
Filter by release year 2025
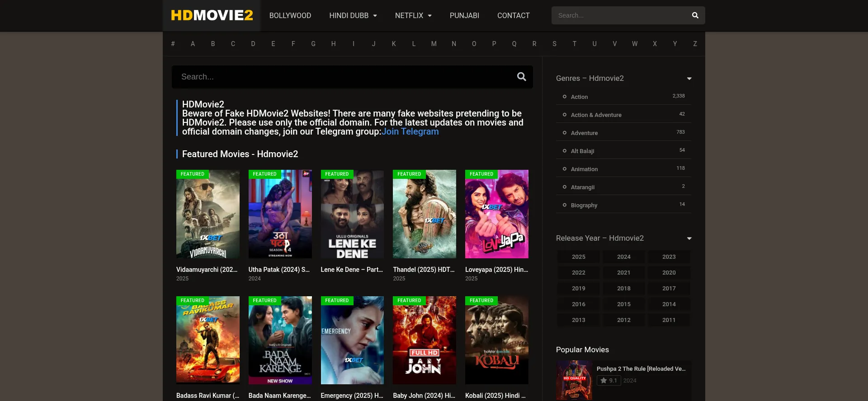579,256
